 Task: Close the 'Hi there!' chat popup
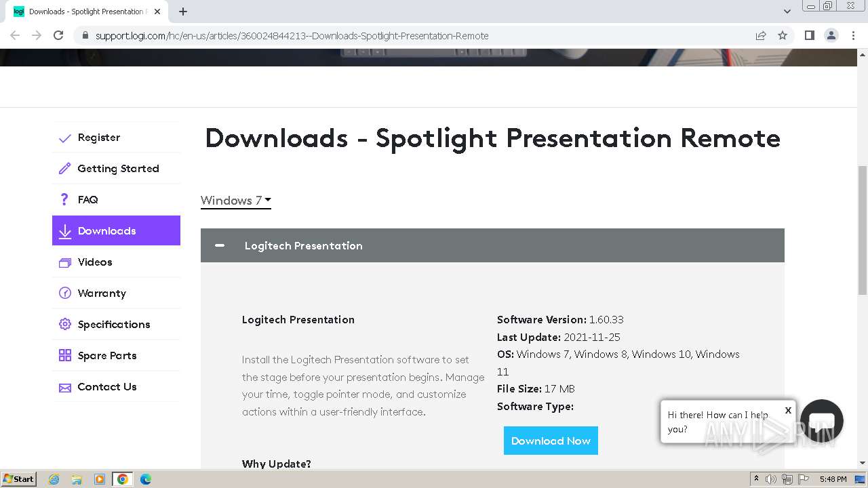(788, 410)
